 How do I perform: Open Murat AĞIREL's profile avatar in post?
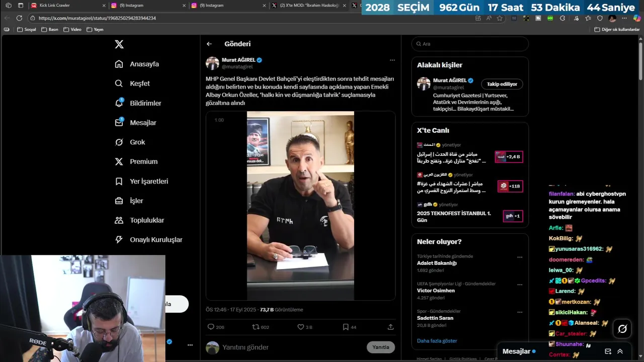coord(212,63)
